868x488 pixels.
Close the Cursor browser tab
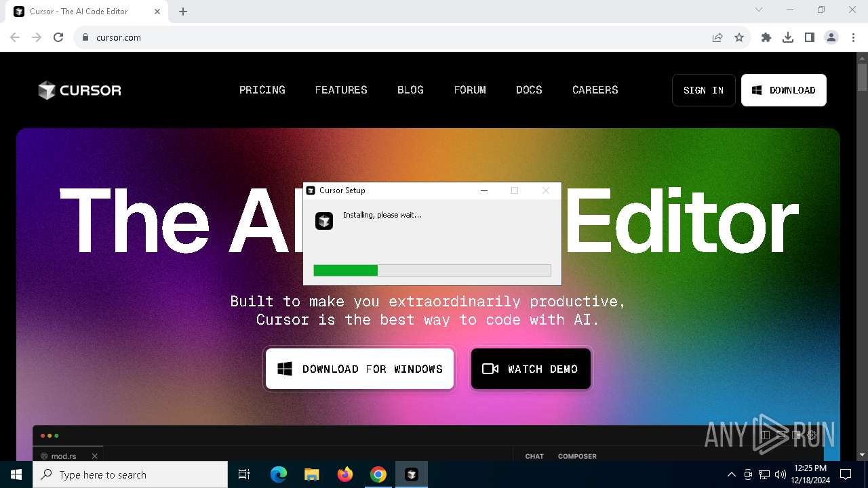tap(157, 12)
